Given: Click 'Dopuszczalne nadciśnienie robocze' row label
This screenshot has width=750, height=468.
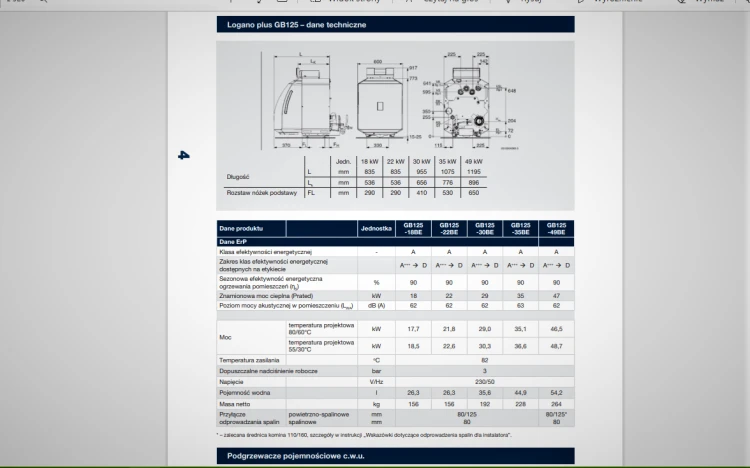Looking at the screenshot, I should click(x=268, y=371).
